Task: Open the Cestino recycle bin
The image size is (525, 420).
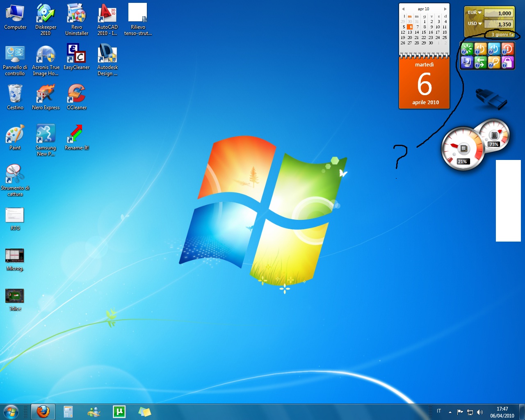Action: point(15,97)
